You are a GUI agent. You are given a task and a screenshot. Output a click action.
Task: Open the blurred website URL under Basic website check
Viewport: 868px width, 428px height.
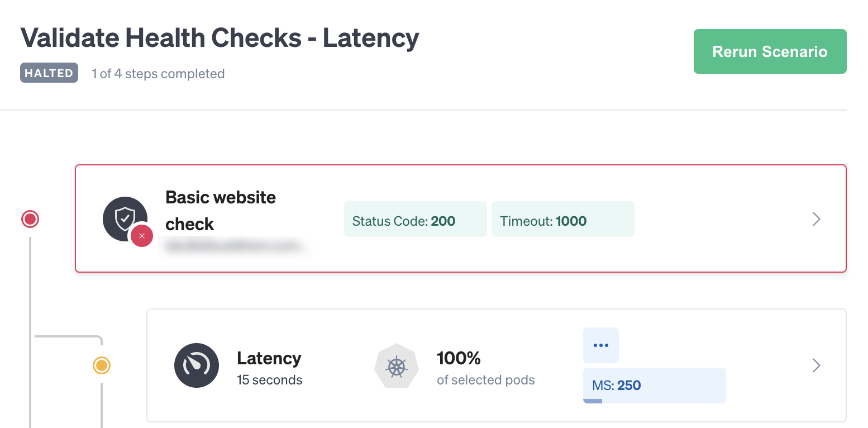coord(235,246)
